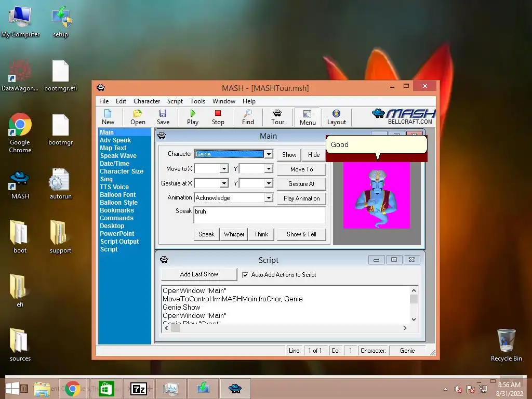This screenshot has width=532, height=399.
Task: Click the Speak text field containing bruh
Action: (260, 215)
